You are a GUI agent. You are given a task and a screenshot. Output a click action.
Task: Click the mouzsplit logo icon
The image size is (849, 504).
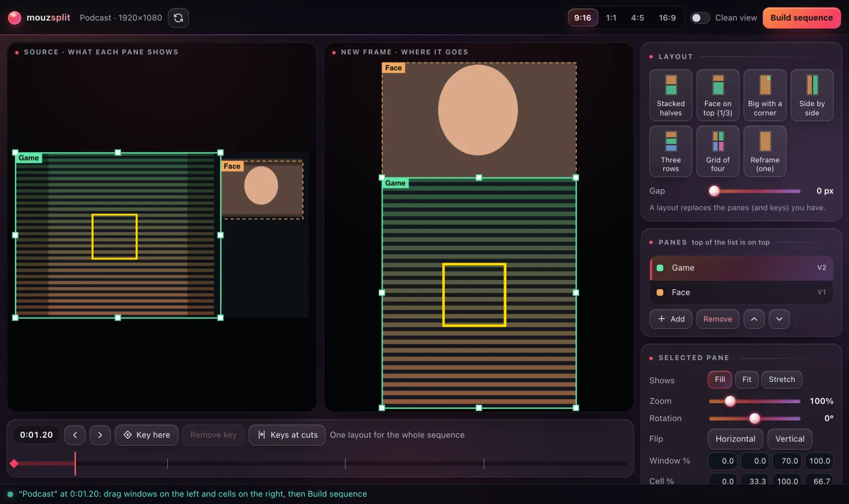pyautogui.click(x=15, y=18)
